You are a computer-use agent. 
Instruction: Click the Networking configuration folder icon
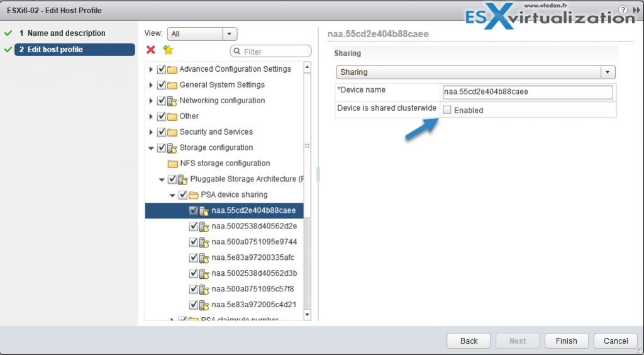(172, 101)
